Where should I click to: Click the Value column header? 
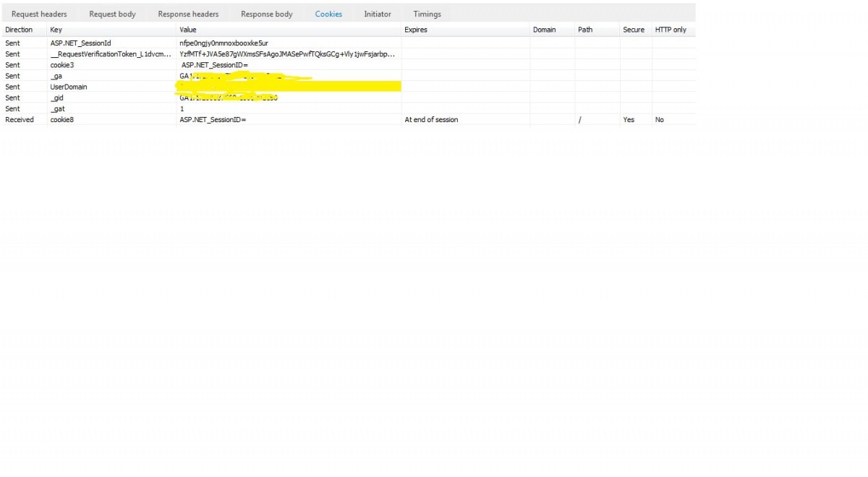coord(187,30)
